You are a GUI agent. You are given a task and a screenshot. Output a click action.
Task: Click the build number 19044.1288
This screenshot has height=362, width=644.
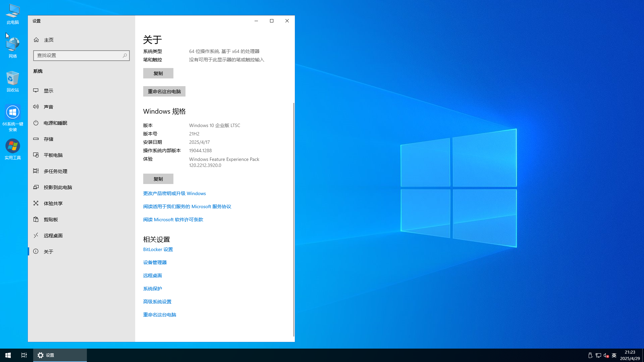click(x=200, y=151)
